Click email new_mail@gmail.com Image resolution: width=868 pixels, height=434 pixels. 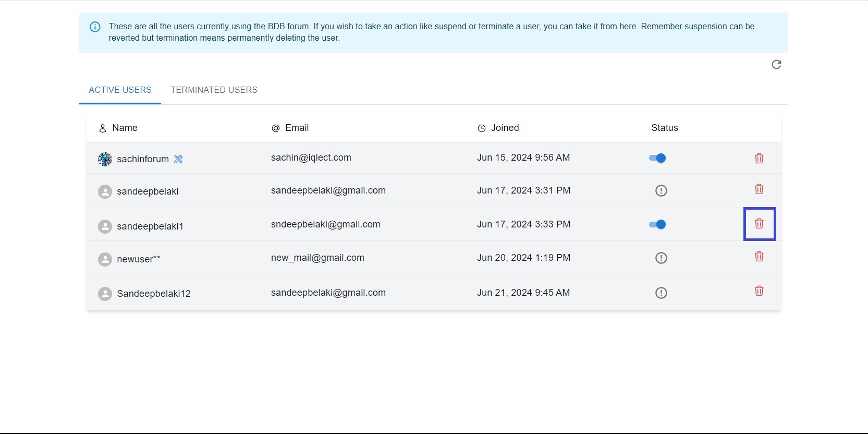tap(317, 258)
